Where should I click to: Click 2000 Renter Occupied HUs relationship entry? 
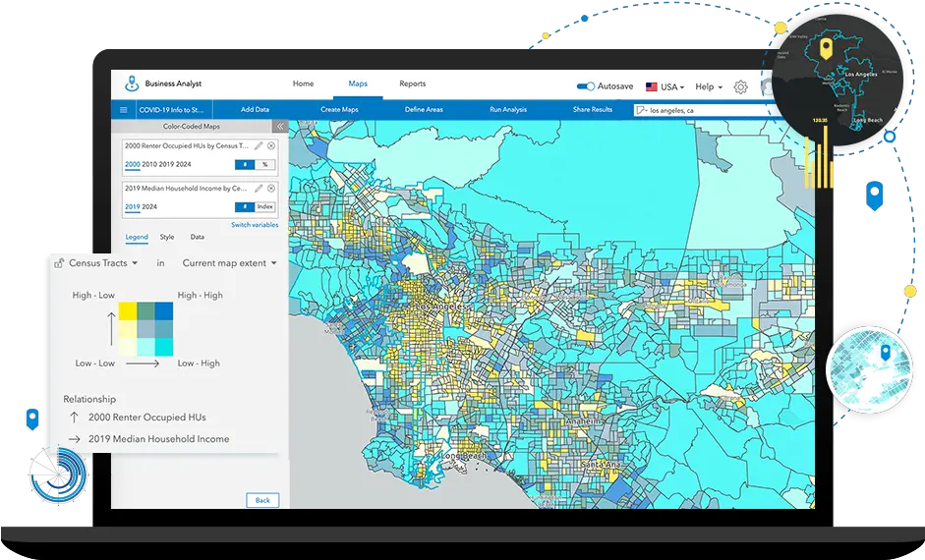tap(146, 418)
